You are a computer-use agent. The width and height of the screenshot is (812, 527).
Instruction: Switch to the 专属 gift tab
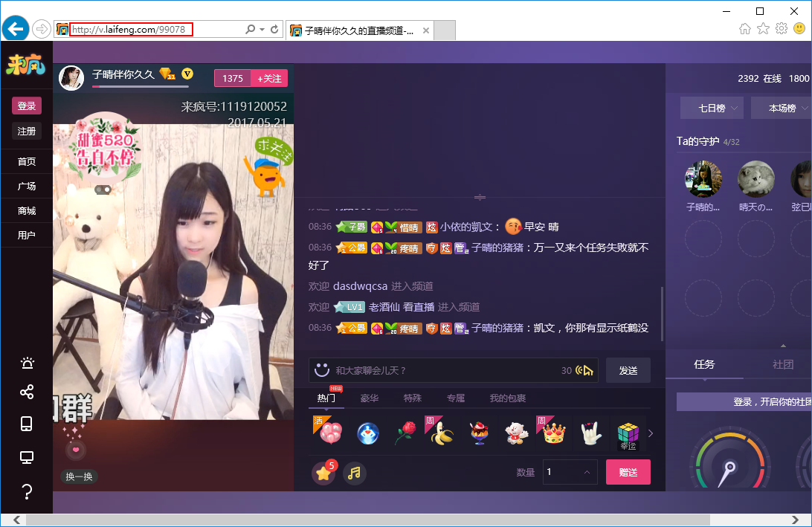click(x=456, y=398)
